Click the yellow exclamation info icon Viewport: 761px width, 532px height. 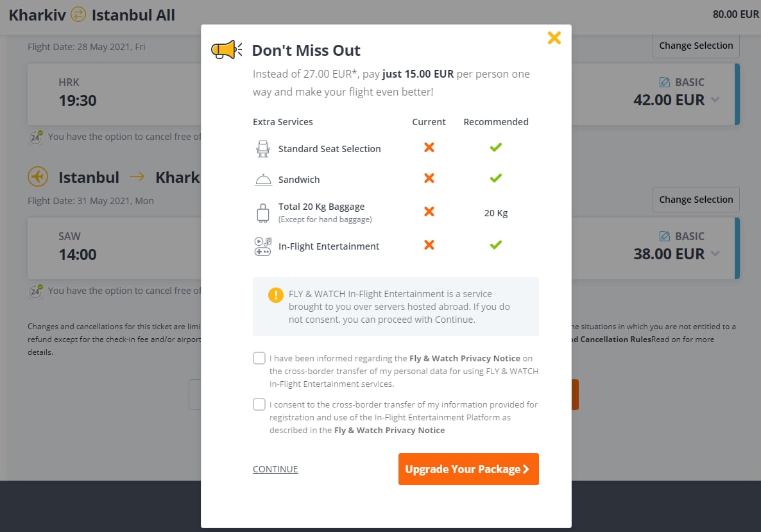point(276,295)
